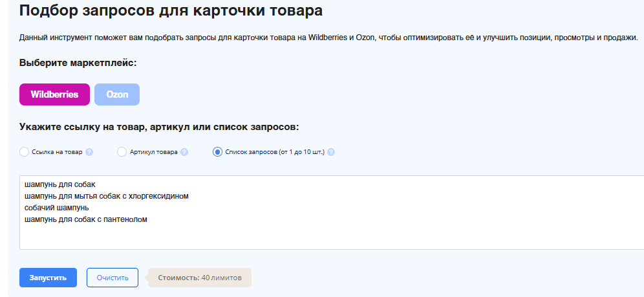Click the query line mentioning хлоргексидином
Screen dimensions: 644x297
(106, 195)
